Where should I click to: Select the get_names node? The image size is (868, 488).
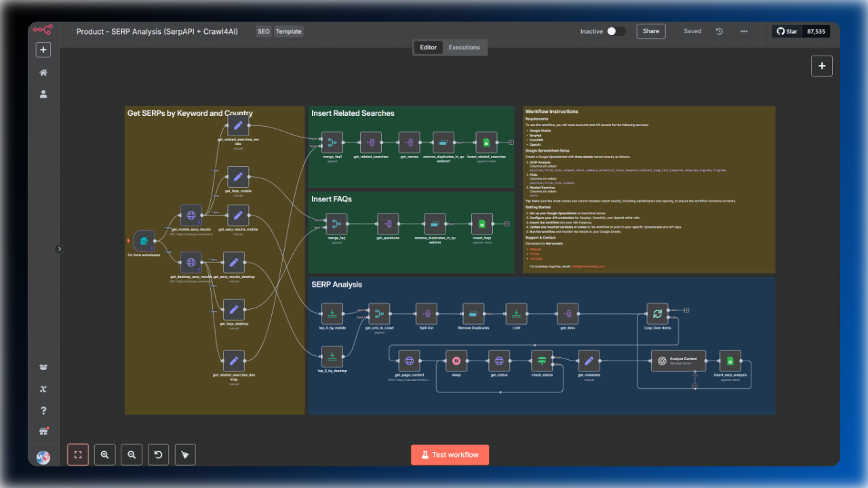click(x=410, y=142)
